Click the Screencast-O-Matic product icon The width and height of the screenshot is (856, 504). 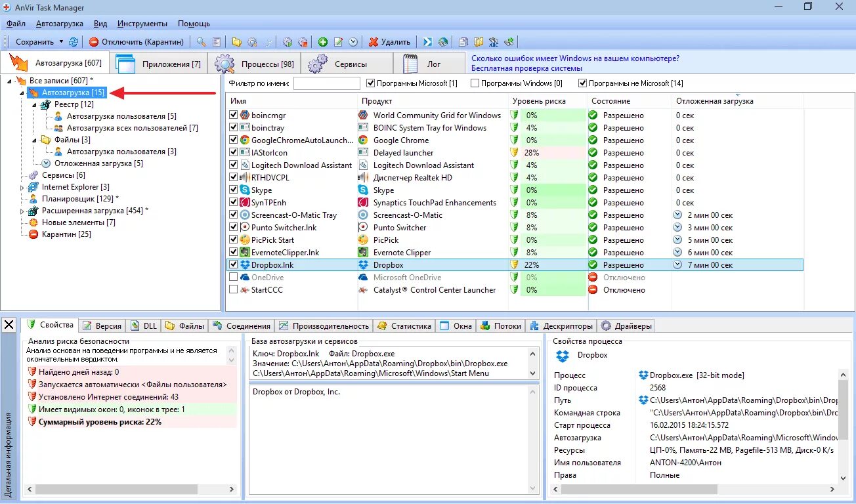[363, 215]
